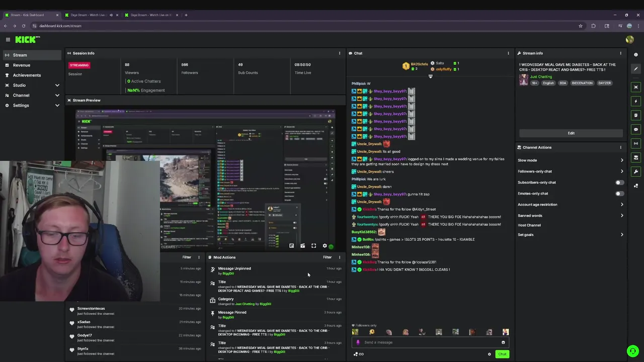Toggle theater mode on stream preview
The image size is (644, 362).
click(302, 246)
